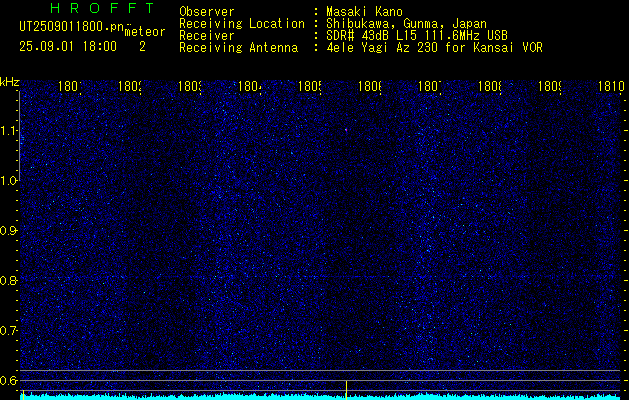The image size is (629, 400).
Task: Click the 1810 time axis label
Action: 611,86
